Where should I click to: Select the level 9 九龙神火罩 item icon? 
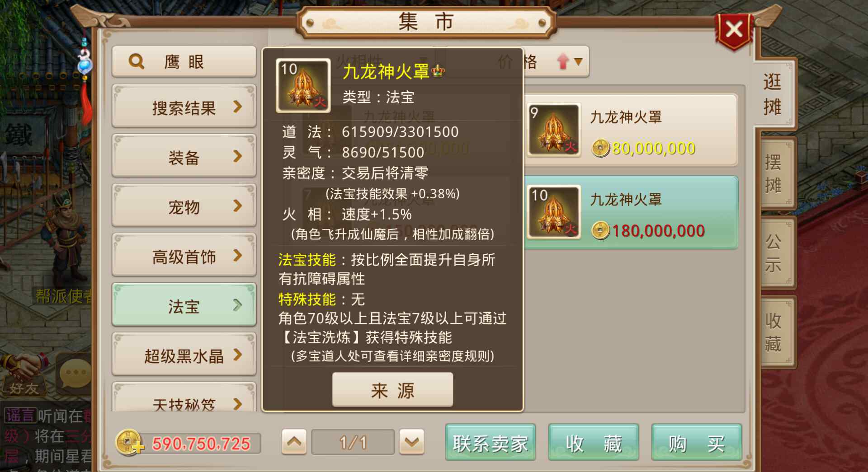coord(554,129)
